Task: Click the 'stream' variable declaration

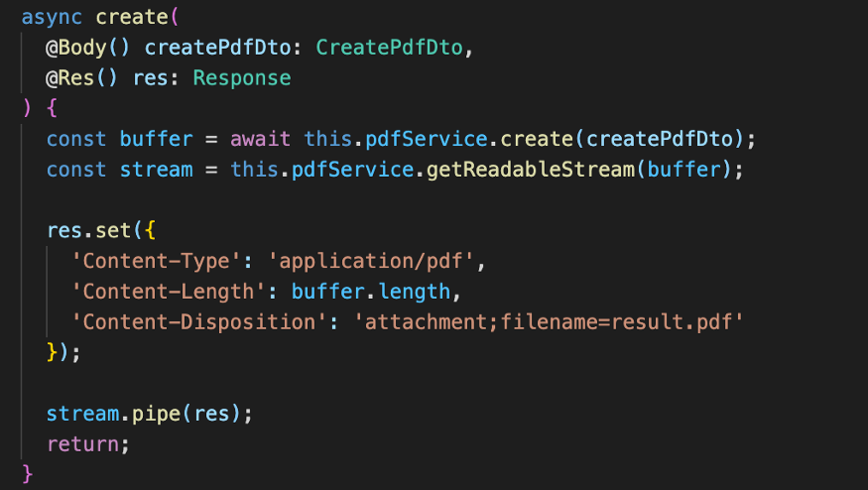Action: [x=156, y=170]
